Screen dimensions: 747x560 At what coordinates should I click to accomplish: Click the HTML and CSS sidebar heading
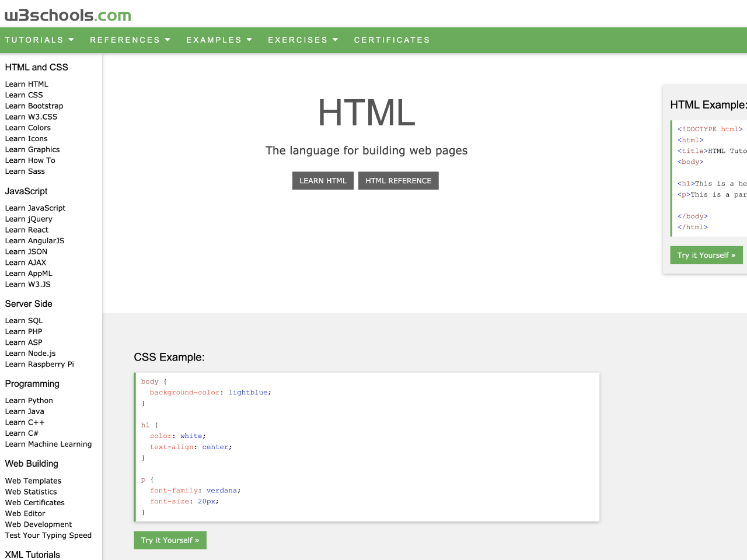pos(37,67)
